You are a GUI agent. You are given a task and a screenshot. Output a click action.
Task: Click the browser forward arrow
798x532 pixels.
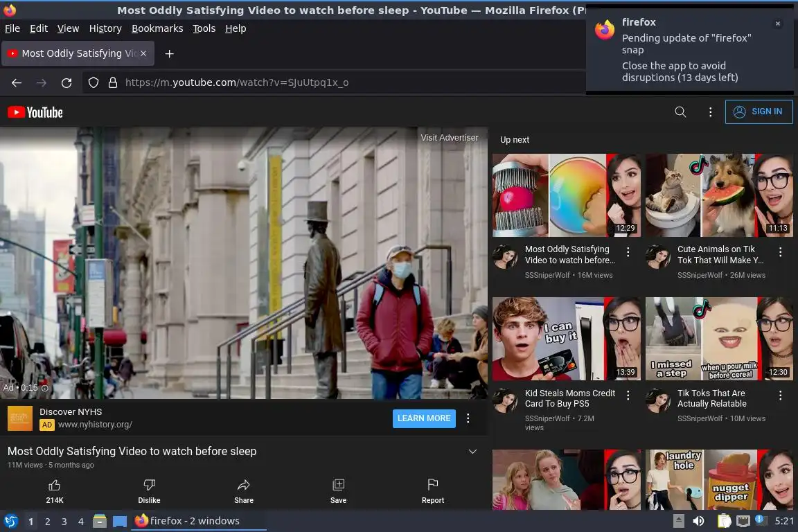(42, 82)
